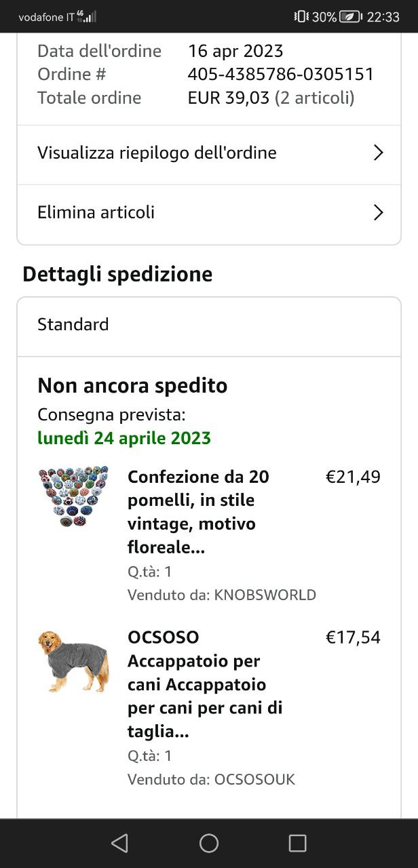Tap the 4G signal strength icon

coord(86,16)
